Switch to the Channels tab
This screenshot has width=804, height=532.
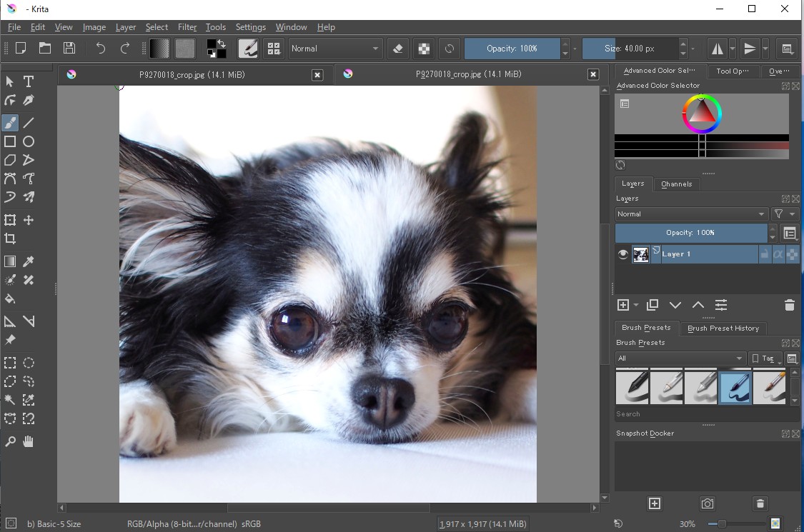pos(676,184)
